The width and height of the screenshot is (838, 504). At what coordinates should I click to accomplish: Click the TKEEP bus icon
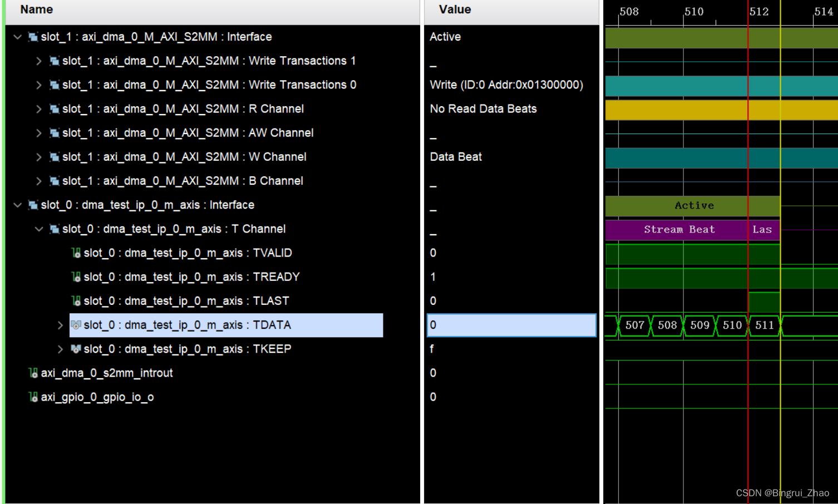pyautogui.click(x=76, y=349)
